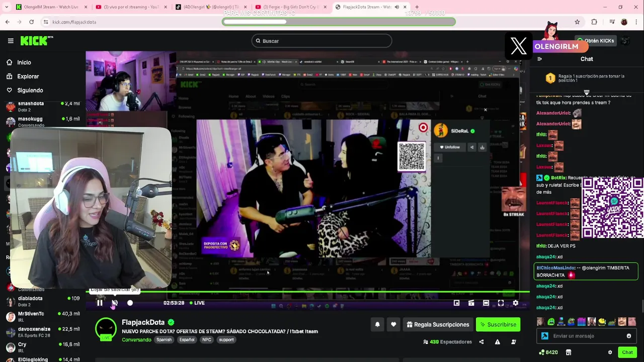Viewport: 644px width, 362px height.
Task: Click the Buscar search field
Action: point(321,41)
